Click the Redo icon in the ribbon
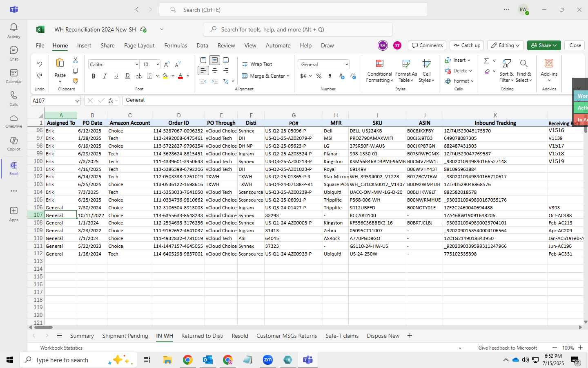 pyautogui.click(x=40, y=76)
